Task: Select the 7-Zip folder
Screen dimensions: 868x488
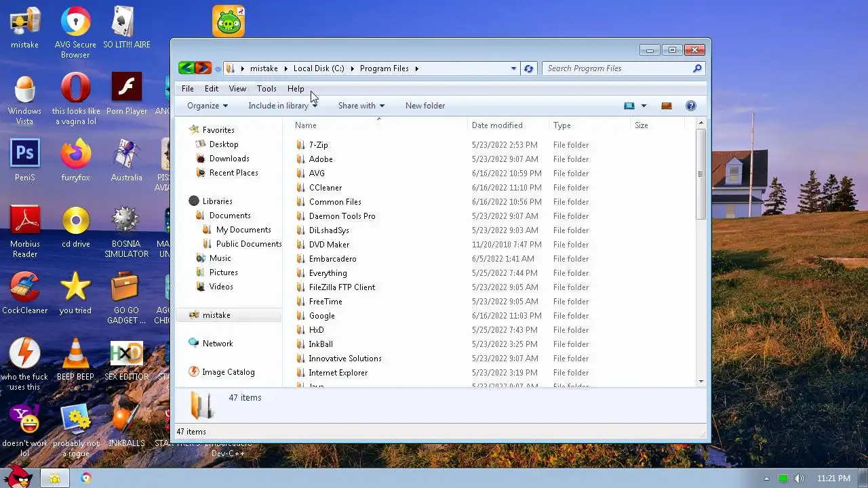Action: point(318,145)
